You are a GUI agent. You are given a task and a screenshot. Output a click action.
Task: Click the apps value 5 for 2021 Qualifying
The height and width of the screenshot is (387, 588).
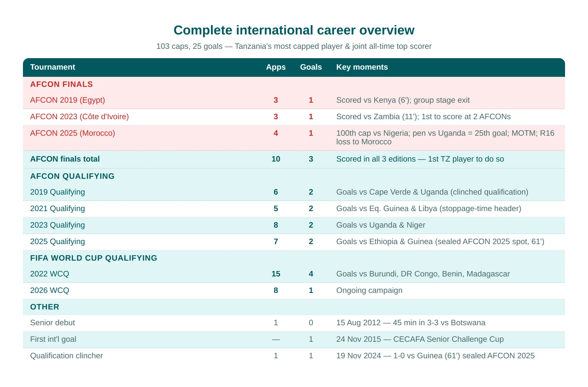point(276,209)
